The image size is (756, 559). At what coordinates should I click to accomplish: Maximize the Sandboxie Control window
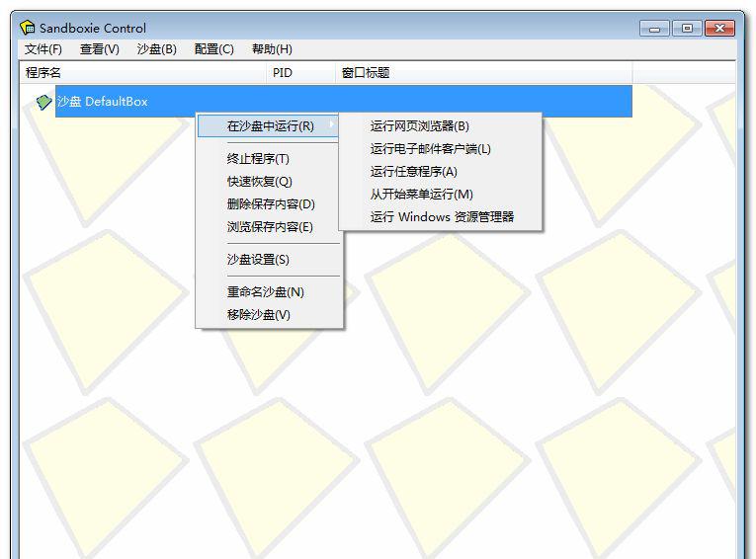coord(687,29)
